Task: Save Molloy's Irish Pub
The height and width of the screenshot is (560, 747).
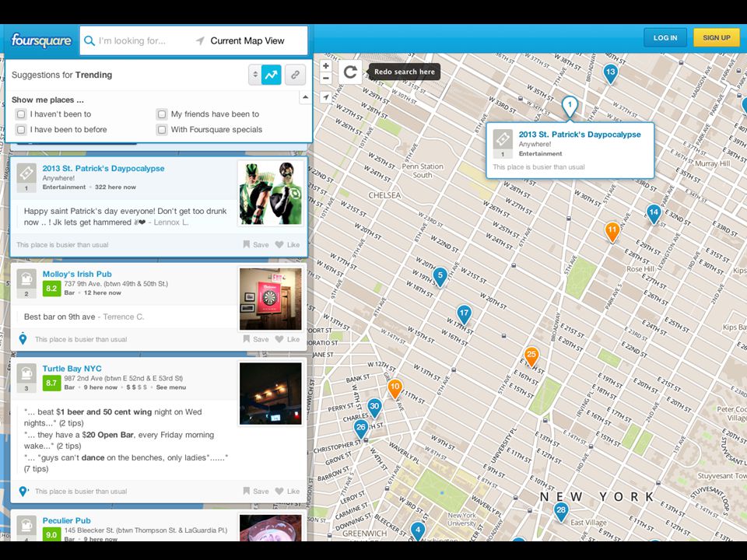Action: click(x=256, y=340)
